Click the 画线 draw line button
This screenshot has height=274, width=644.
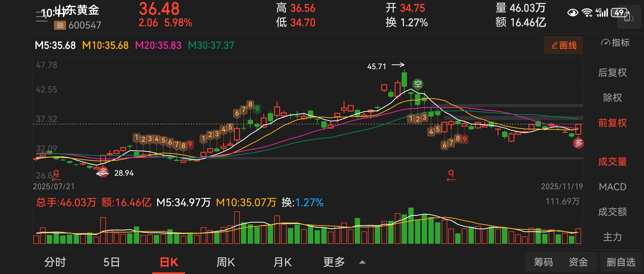click(563, 45)
